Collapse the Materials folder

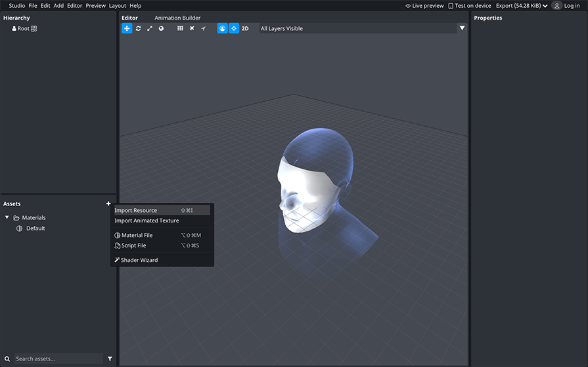tap(7, 218)
